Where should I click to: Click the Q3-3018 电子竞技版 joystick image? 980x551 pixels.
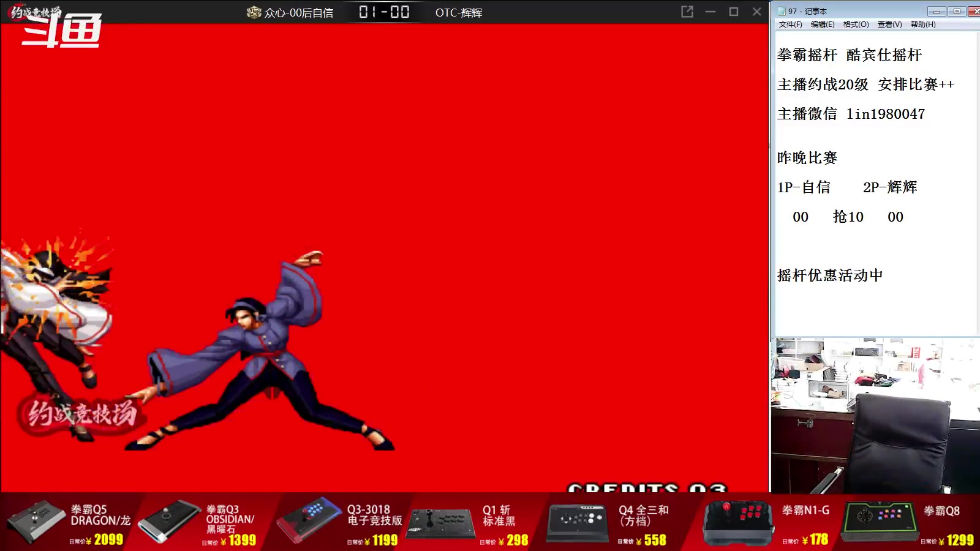309,520
